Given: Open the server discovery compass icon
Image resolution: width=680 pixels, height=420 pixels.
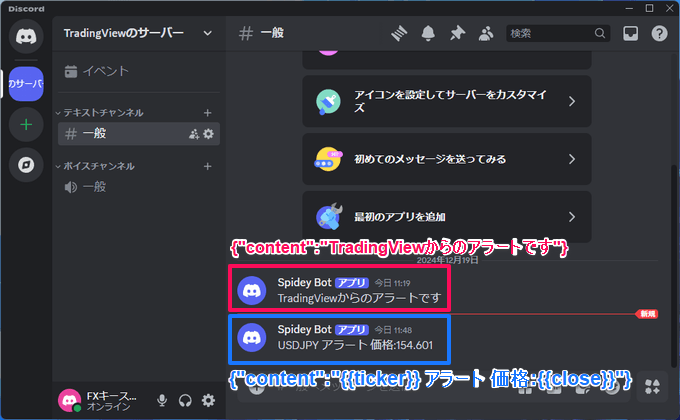Looking at the screenshot, I should (x=26, y=165).
